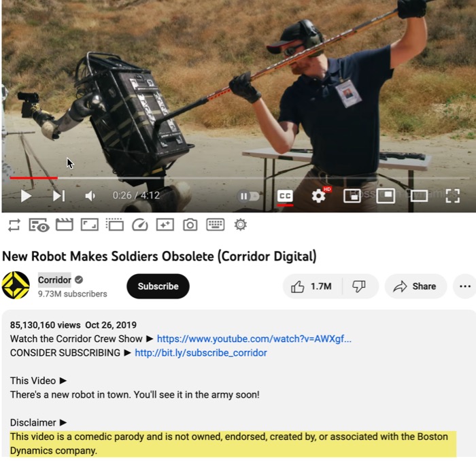Toggle the autoplay switch
Viewport: 476px width, 461px height.
(x=248, y=196)
